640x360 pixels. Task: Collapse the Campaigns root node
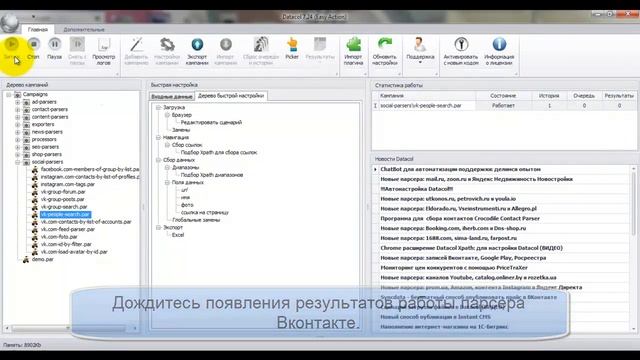click(x=9, y=94)
